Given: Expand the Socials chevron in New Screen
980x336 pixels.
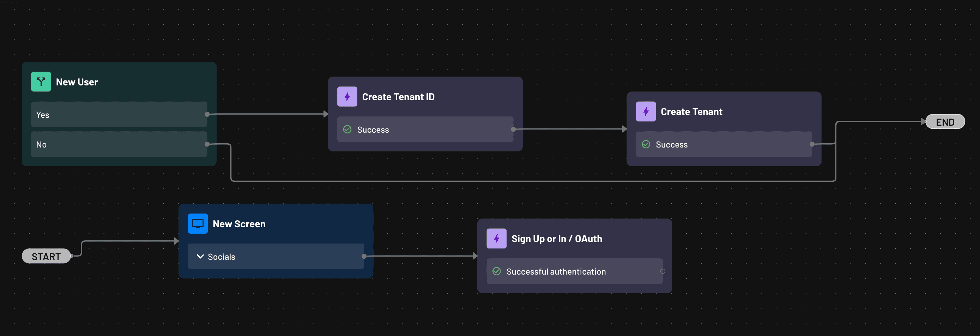Looking at the screenshot, I should tap(200, 257).
